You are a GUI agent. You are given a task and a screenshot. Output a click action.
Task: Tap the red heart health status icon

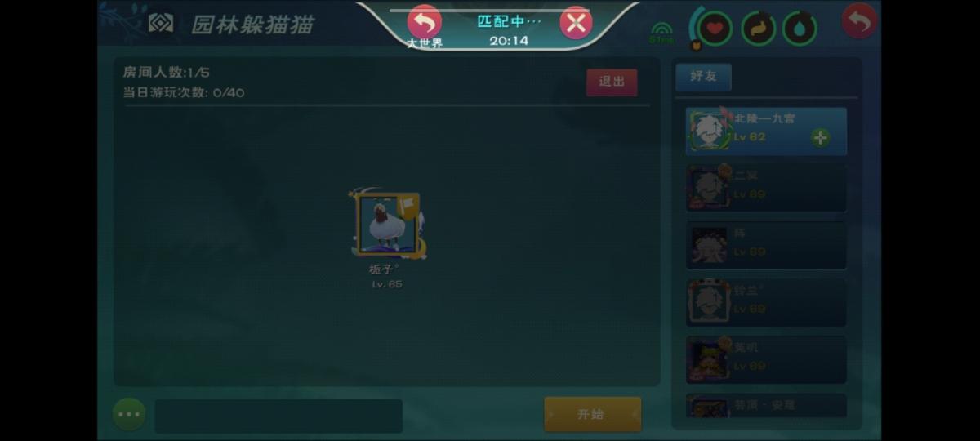click(x=715, y=29)
